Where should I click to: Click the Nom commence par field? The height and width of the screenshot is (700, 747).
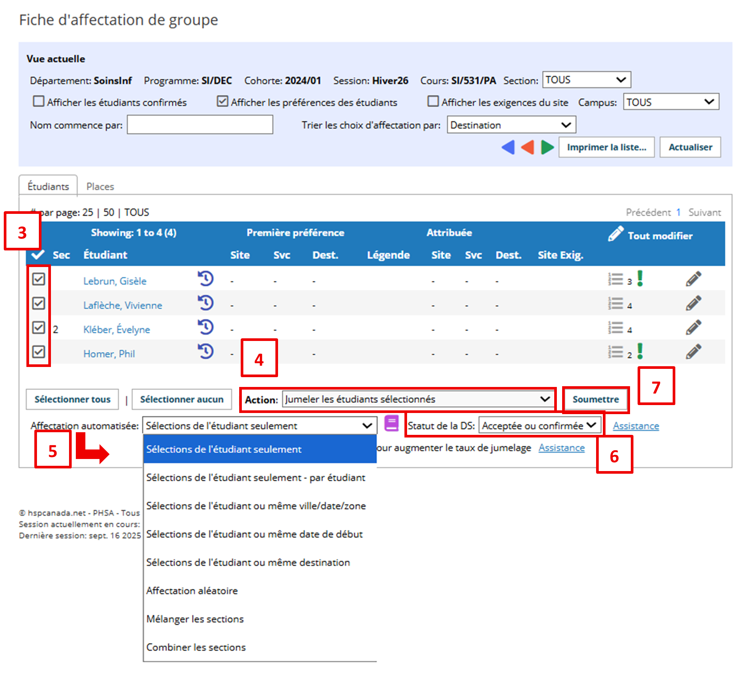pos(200,125)
